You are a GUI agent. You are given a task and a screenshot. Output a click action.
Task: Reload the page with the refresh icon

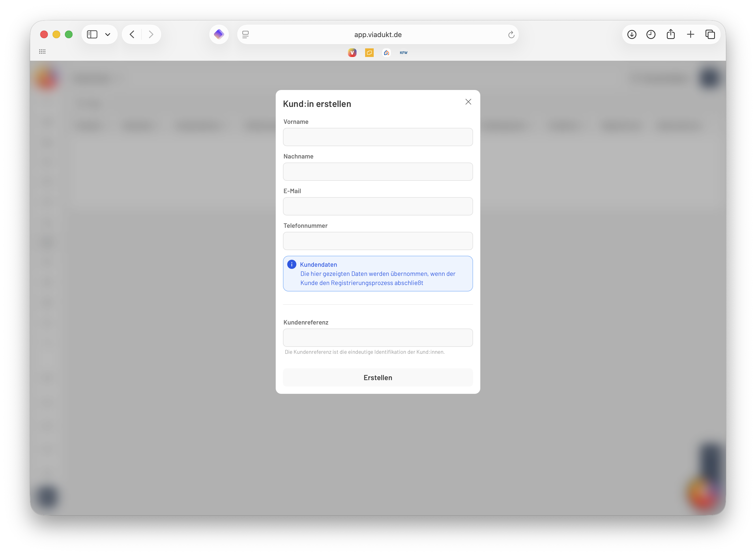point(511,35)
